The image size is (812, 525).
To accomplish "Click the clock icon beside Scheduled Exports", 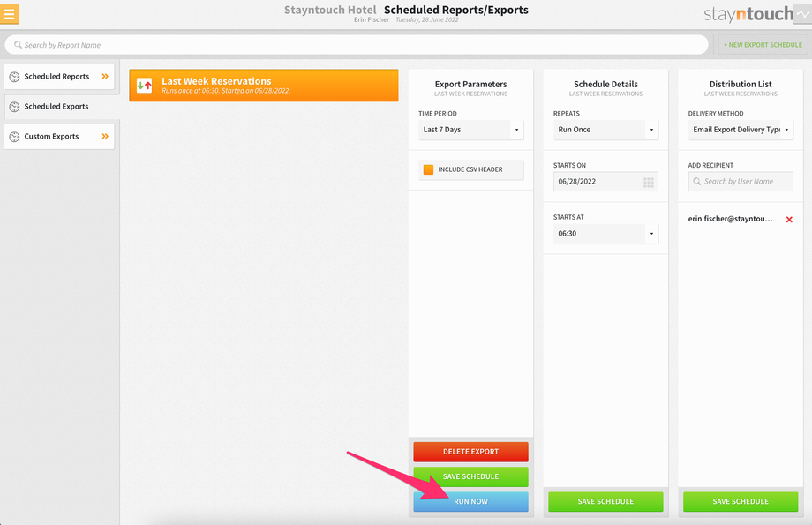I will tap(14, 107).
